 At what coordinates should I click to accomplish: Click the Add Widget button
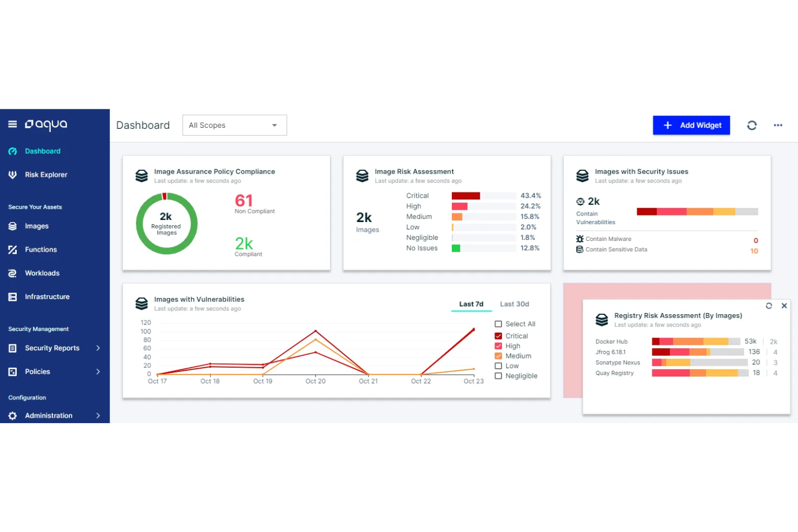[x=691, y=125]
